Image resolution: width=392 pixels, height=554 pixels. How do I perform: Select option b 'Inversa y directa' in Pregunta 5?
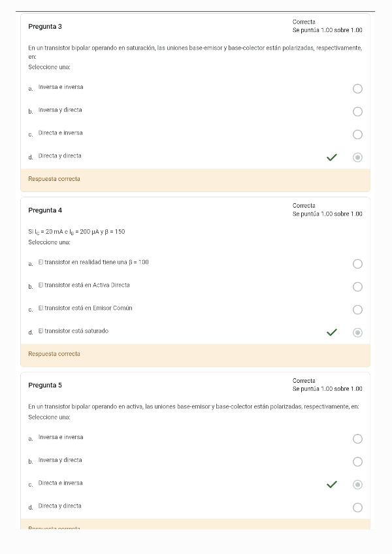click(x=357, y=462)
